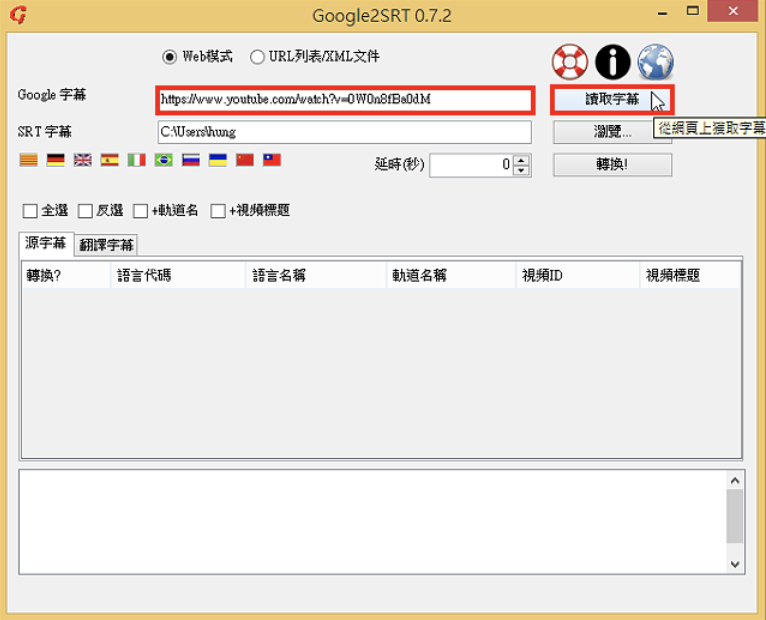Click the 讀取字幕 button
The image size is (766, 620).
(x=612, y=100)
